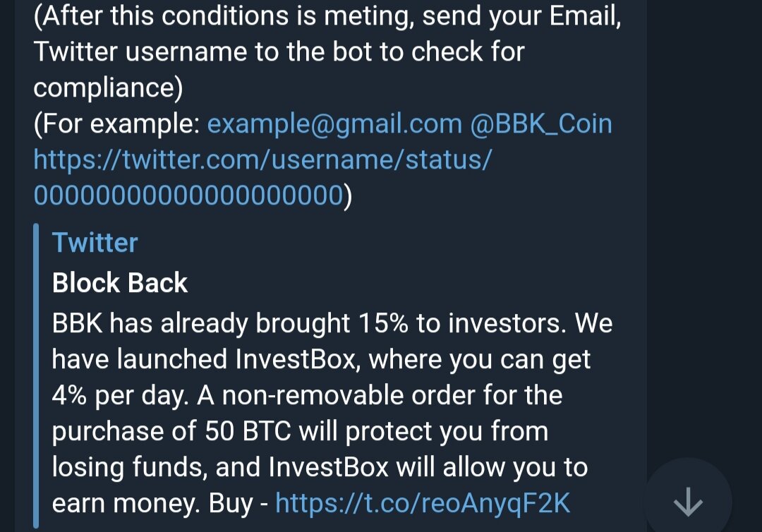Viewport: 762px width, 532px height.
Task: Open the t.co/reoAnyqF2K short link
Action: point(423,503)
